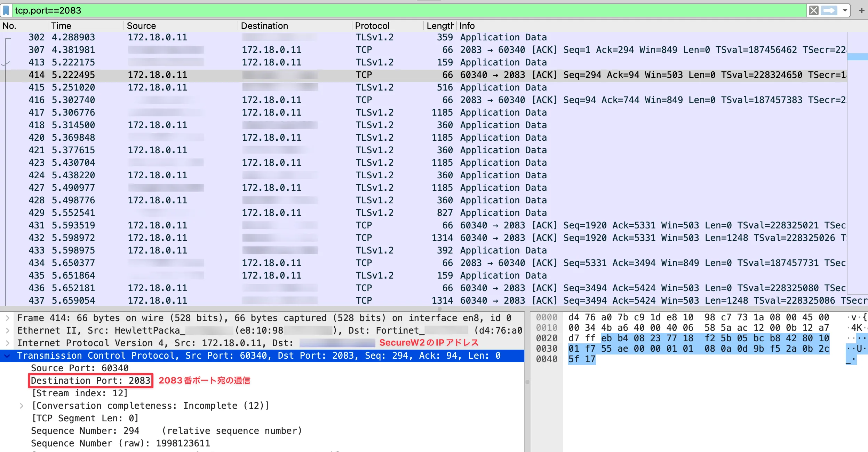This screenshot has height=452, width=868.
Task: Collapse the Transmission Control Protocol section
Action: click(x=7, y=356)
